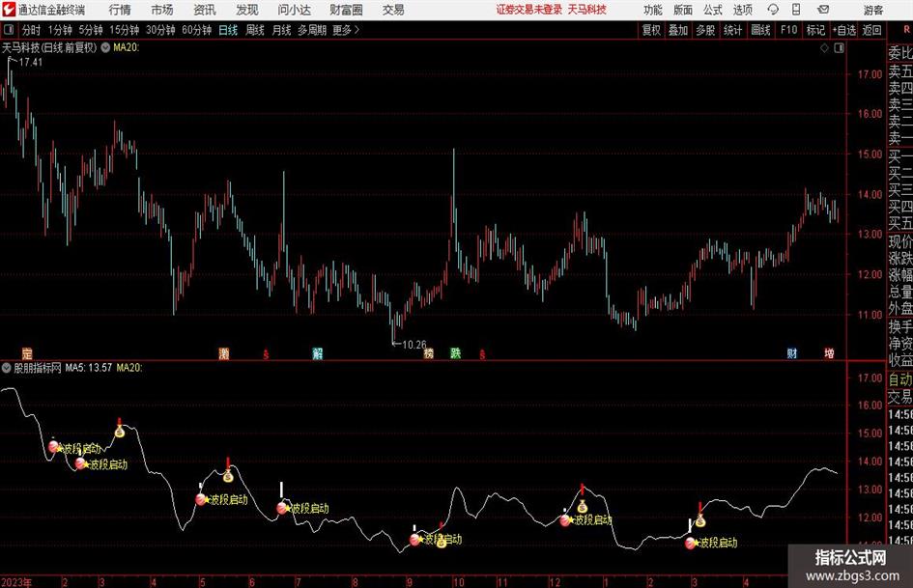Click the 复权 toolbar button
Image resolution: width=913 pixels, height=588 pixels.
(x=651, y=30)
